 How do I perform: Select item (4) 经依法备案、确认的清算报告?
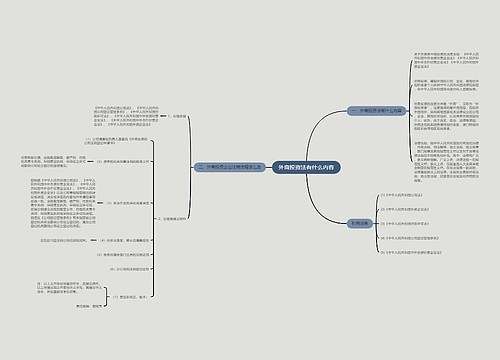coord(124,240)
